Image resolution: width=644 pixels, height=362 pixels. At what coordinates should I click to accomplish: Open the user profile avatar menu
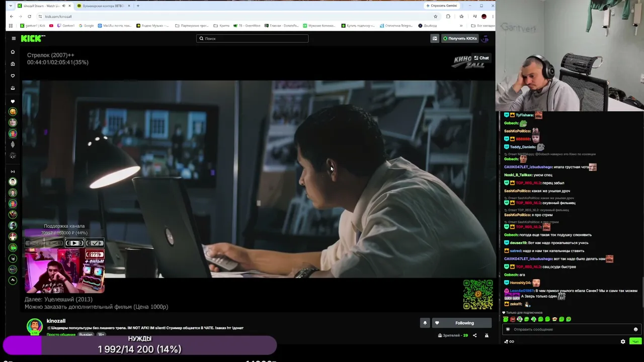point(485,38)
